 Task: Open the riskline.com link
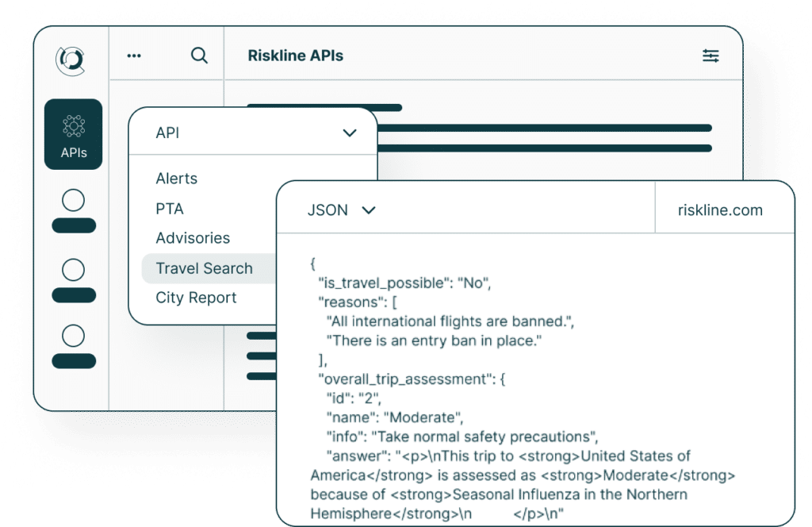(720, 210)
